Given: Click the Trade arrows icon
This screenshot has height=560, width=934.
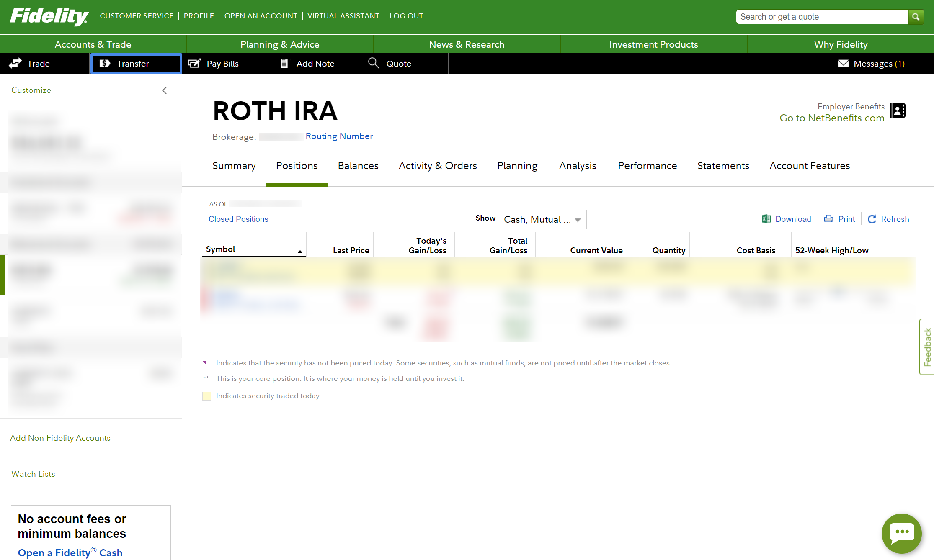Looking at the screenshot, I should click(x=15, y=63).
